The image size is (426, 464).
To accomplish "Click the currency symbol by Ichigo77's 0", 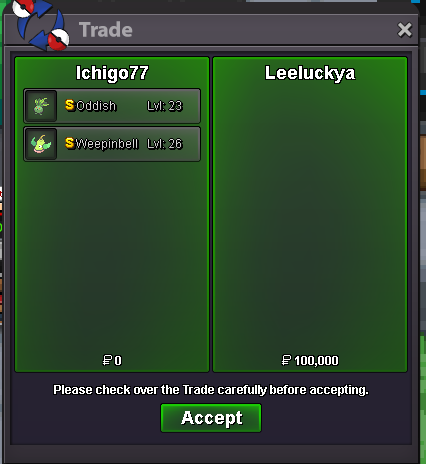I will coord(107,360).
